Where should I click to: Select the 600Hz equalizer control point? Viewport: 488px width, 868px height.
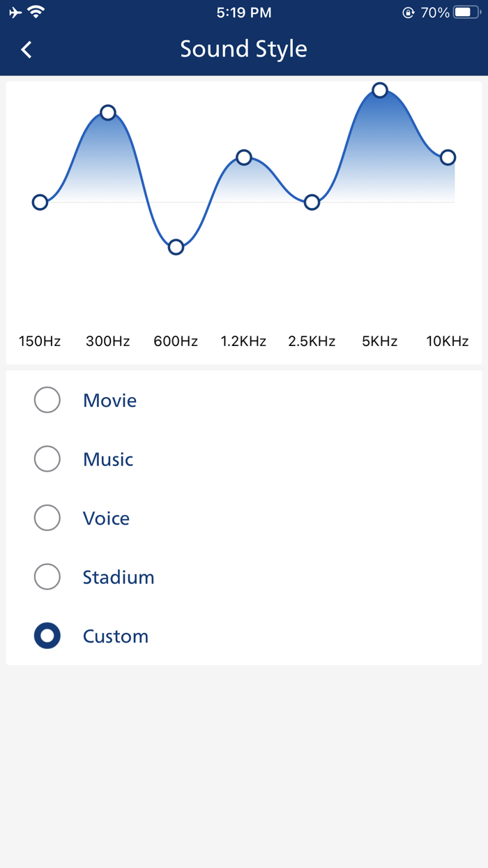tap(176, 246)
